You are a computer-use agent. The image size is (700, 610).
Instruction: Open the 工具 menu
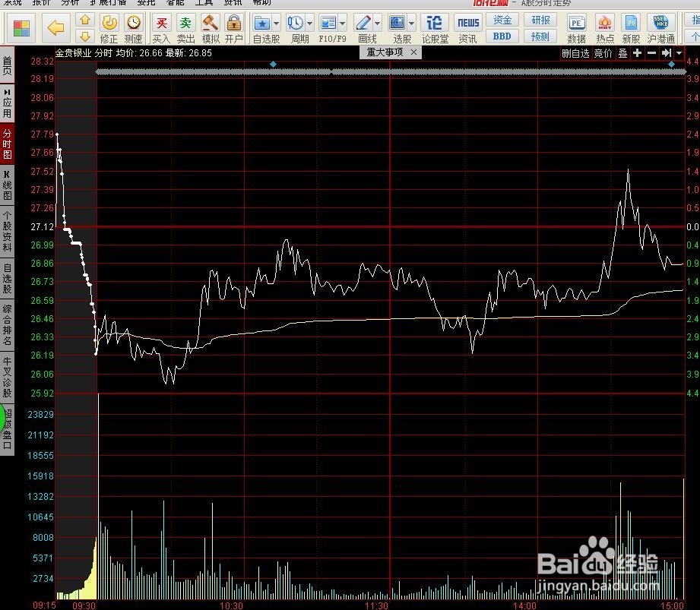pos(204,3)
